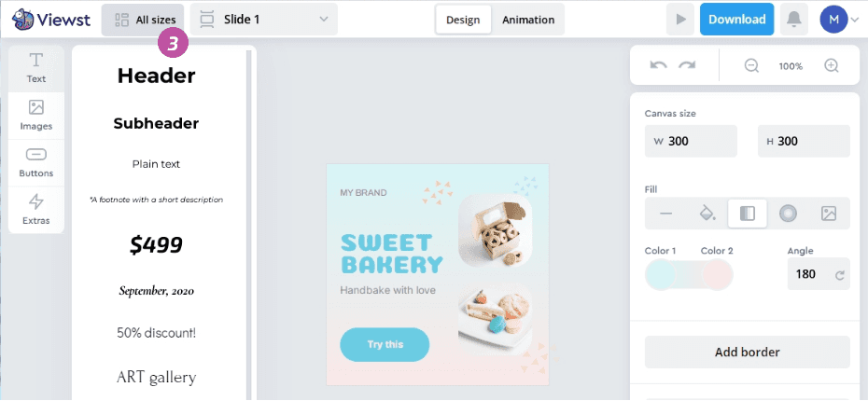868x401 pixels.
Task: Click the Download button
Action: [736, 20]
